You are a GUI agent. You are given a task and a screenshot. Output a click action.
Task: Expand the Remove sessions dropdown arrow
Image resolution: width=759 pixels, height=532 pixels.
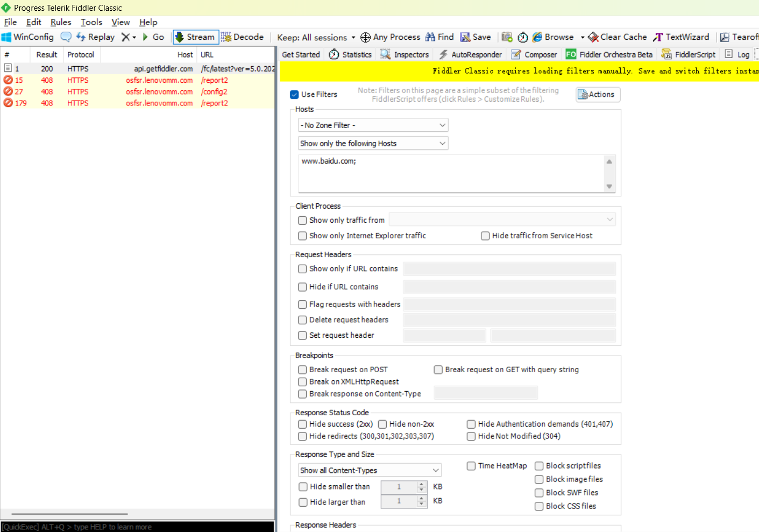pyautogui.click(x=134, y=37)
